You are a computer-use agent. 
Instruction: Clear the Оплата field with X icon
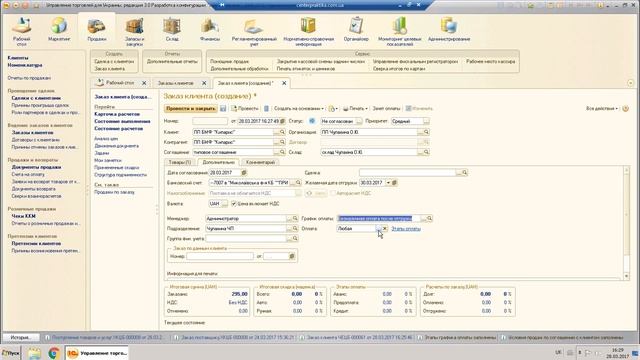(x=384, y=229)
